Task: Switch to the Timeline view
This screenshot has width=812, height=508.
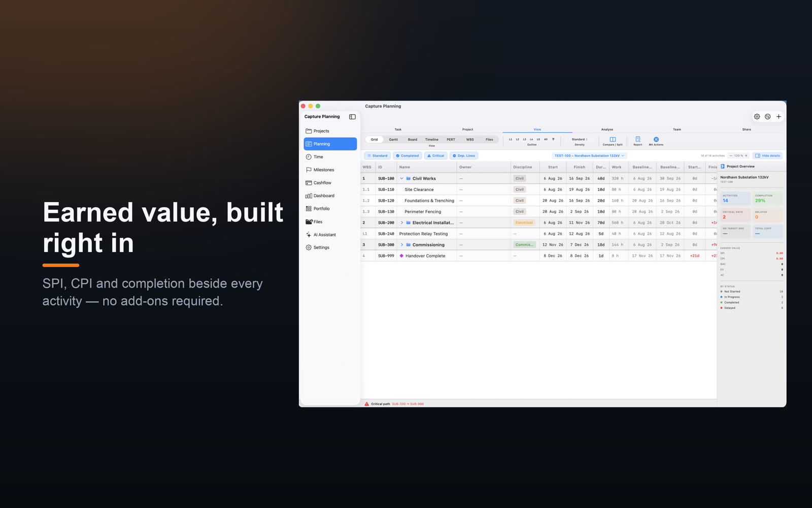Action: click(432, 140)
